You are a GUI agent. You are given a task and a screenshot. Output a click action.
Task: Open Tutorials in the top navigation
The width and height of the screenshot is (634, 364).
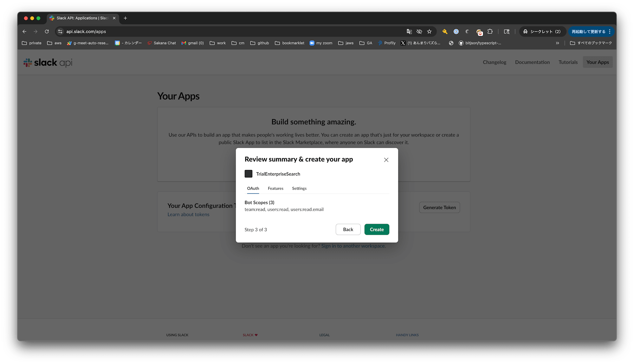(568, 62)
